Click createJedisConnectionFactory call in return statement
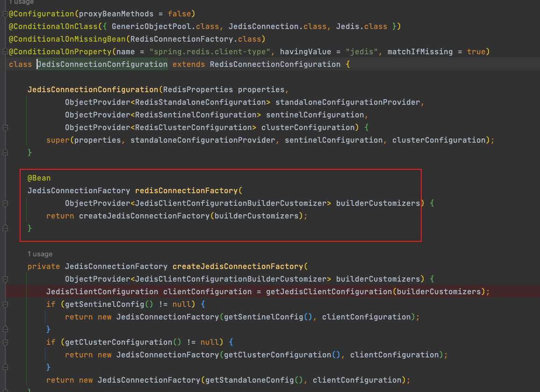 click(x=144, y=216)
